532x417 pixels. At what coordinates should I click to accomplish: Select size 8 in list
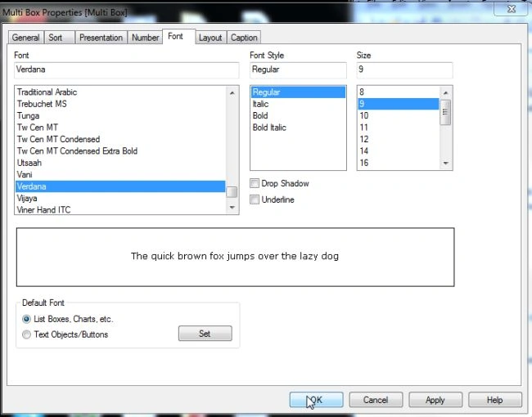399,92
